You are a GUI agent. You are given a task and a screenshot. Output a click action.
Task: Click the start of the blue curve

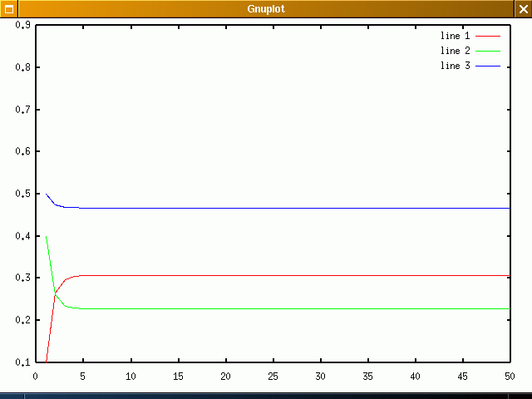[46, 194]
